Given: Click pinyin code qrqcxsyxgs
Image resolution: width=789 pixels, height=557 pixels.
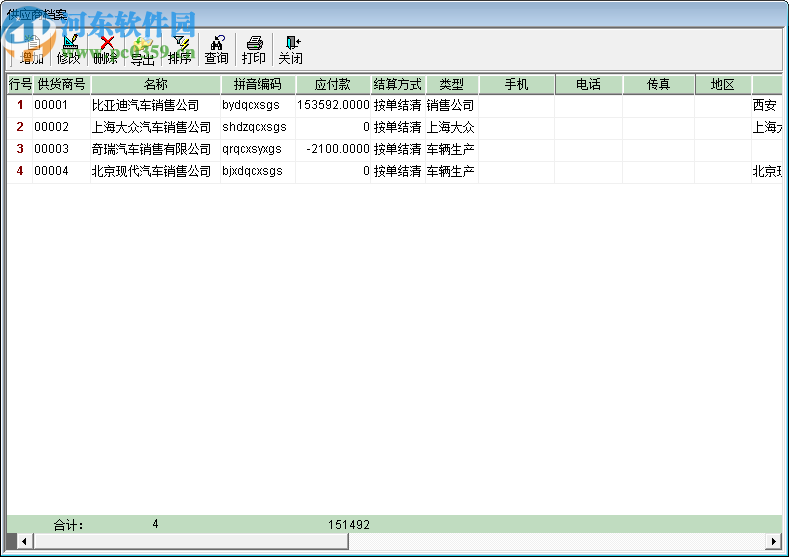Looking at the screenshot, I should pos(252,149).
